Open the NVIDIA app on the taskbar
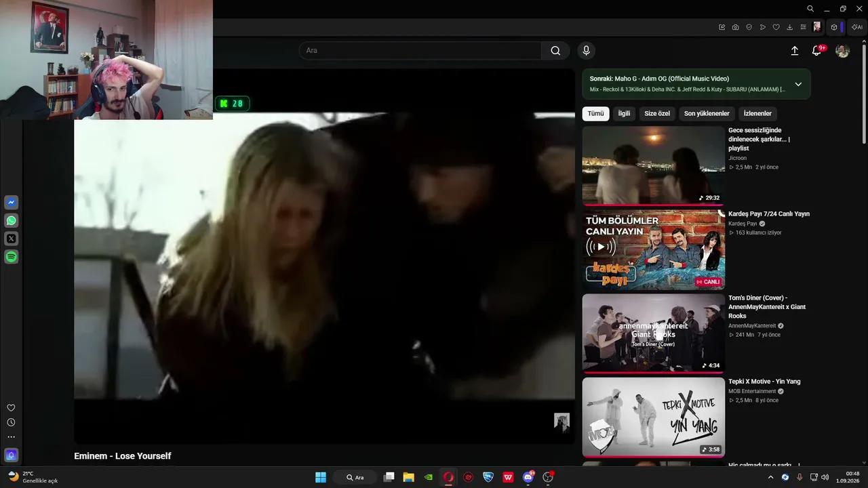 pos(429,477)
